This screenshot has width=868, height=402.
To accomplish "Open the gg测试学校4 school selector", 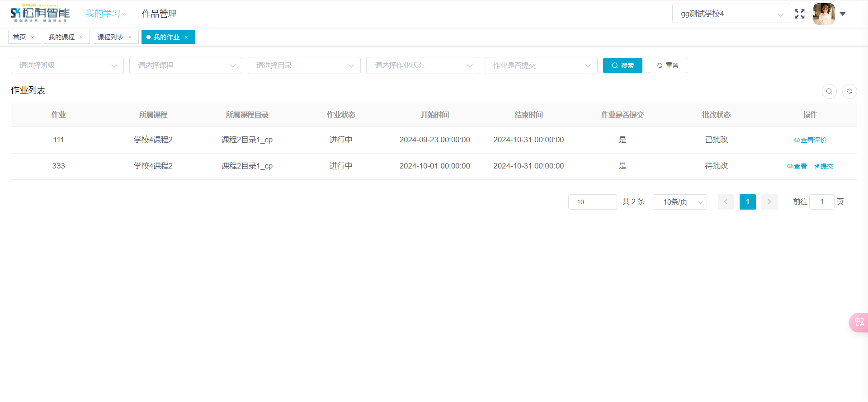I will (731, 14).
